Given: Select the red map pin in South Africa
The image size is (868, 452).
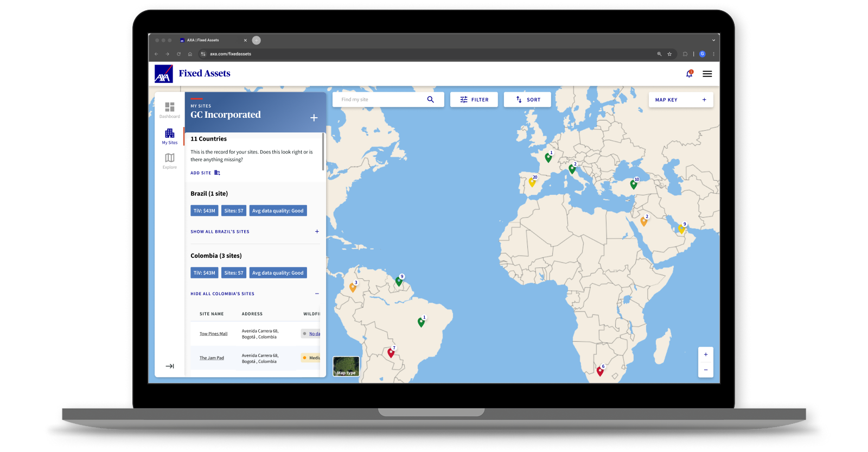Looking at the screenshot, I should pyautogui.click(x=599, y=371).
